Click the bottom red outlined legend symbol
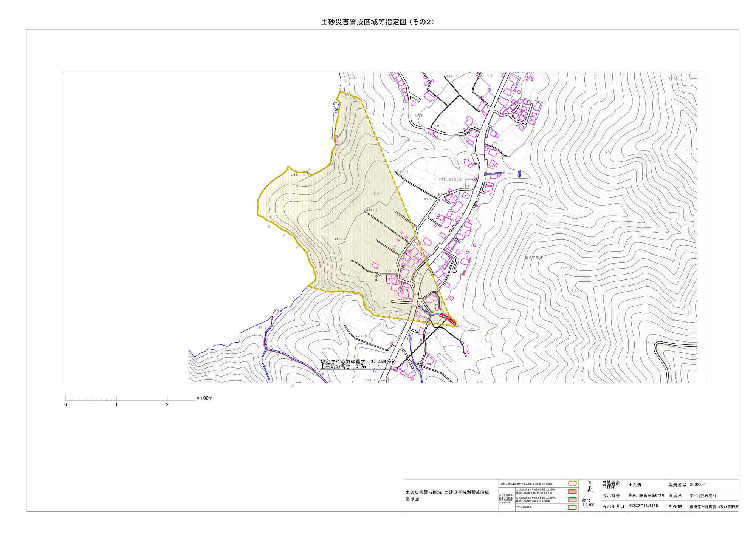756x534 pixels. tap(572, 507)
